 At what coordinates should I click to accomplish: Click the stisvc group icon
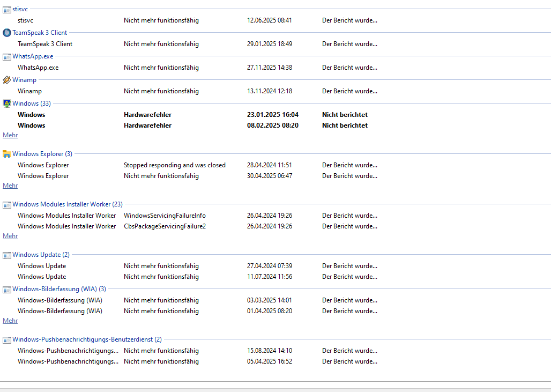pos(6,10)
